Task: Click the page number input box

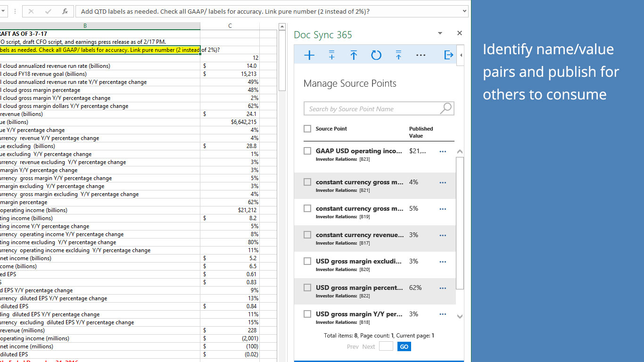Action: click(386, 346)
